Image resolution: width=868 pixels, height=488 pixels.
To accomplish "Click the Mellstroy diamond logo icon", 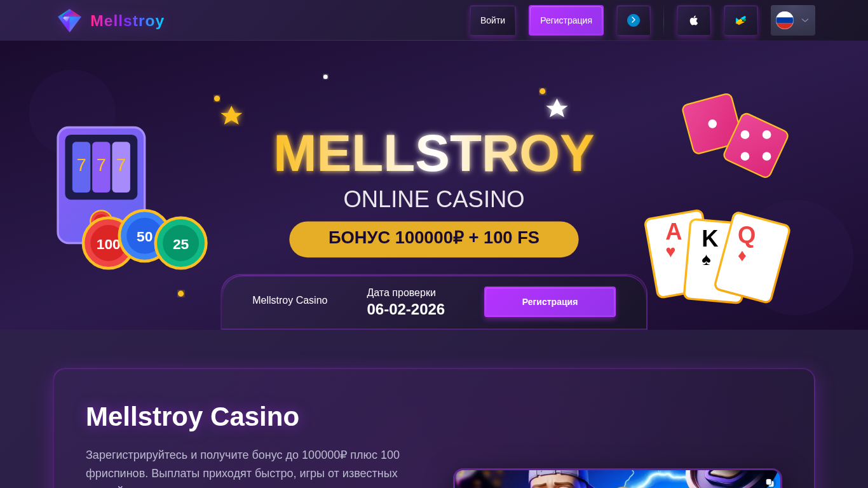I will (69, 20).
